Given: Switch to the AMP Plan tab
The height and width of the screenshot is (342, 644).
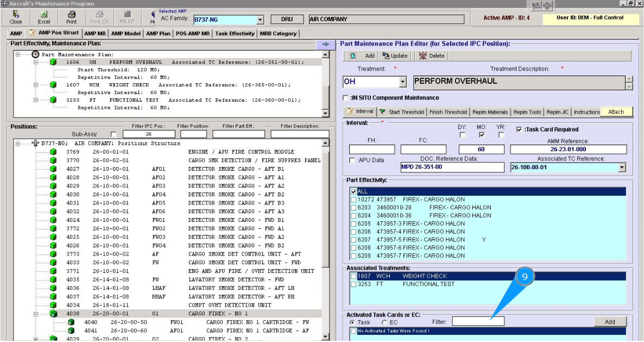Looking at the screenshot, I should point(157,34).
